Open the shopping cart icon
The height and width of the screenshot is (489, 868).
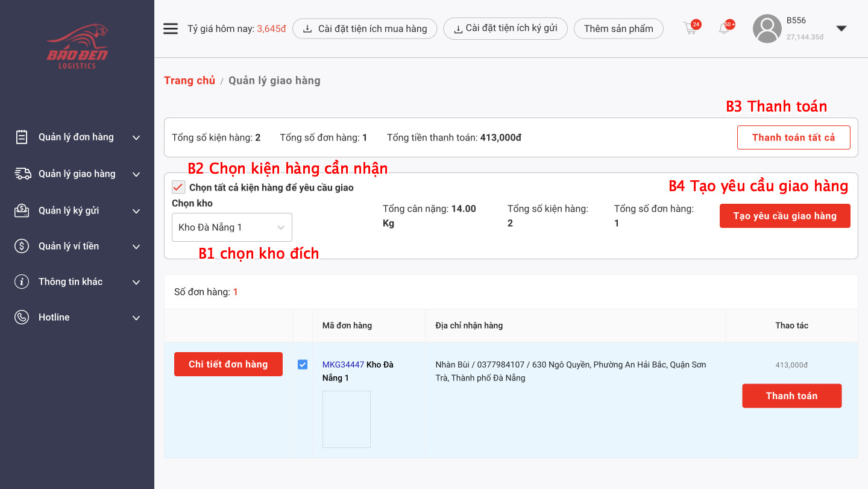coord(690,28)
